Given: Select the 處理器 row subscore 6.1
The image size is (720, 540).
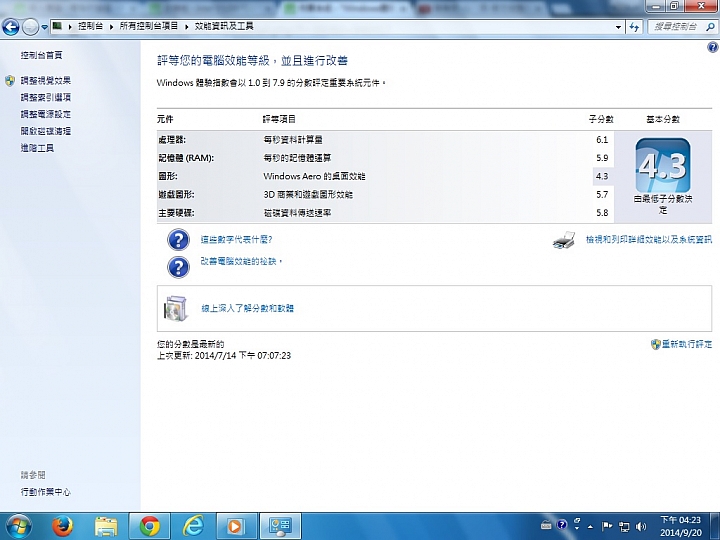Looking at the screenshot, I should [x=602, y=140].
